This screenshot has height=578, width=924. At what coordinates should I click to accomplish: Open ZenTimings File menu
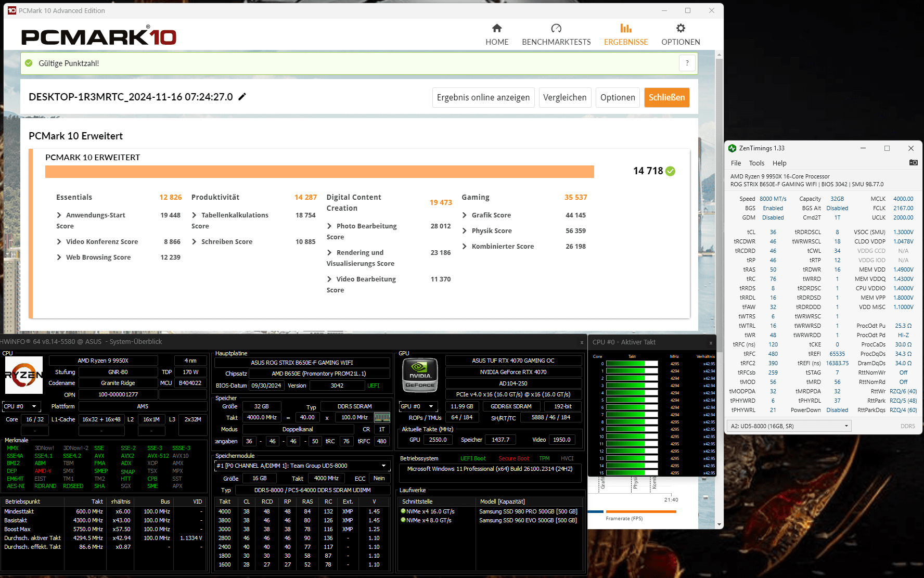pyautogui.click(x=736, y=163)
